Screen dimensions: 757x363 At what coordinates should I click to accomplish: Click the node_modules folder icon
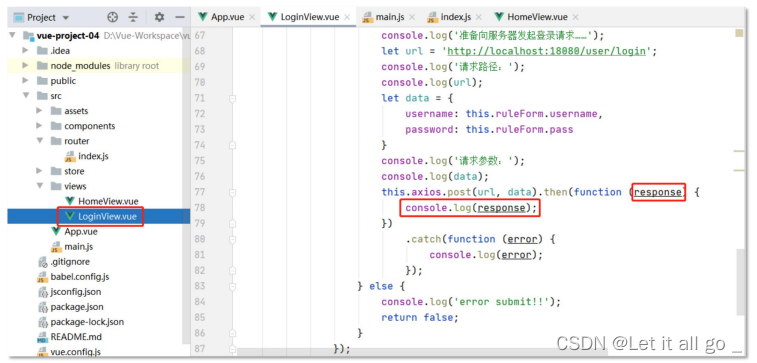42,66
